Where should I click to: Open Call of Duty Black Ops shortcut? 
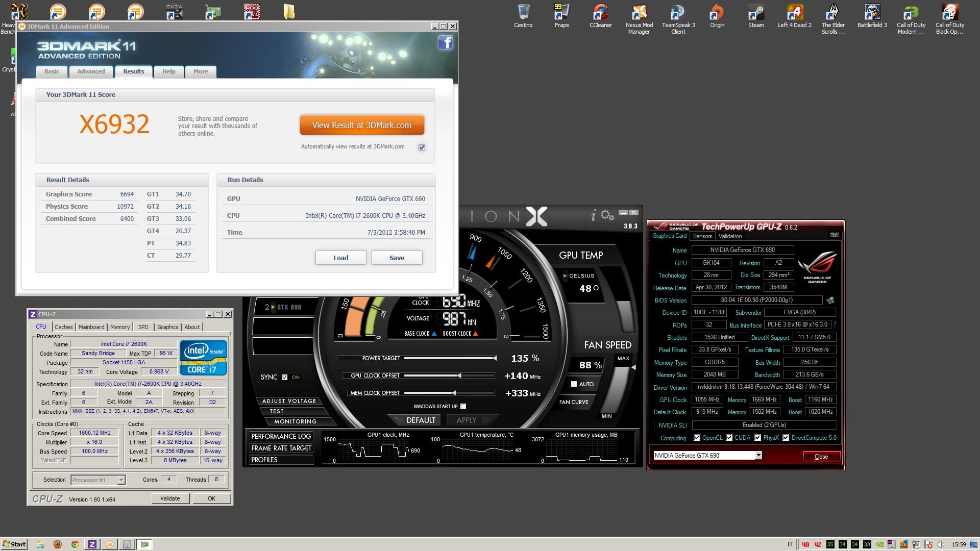(950, 18)
